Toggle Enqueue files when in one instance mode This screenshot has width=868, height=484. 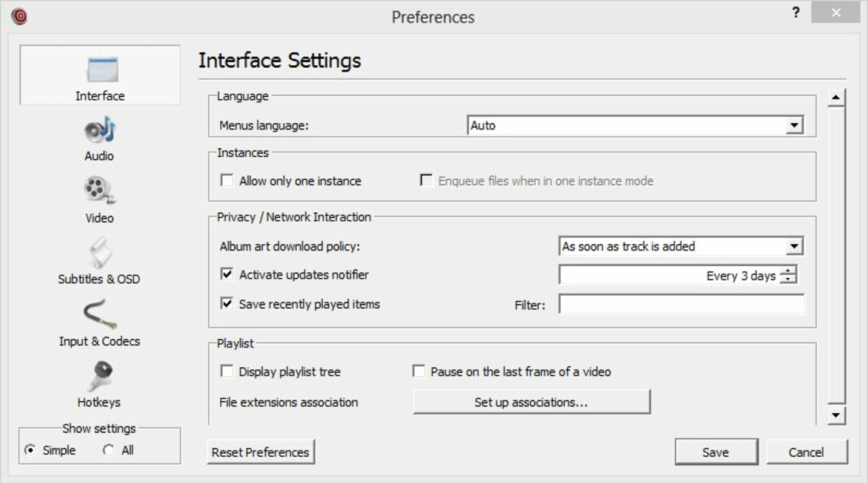click(x=427, y=180)
